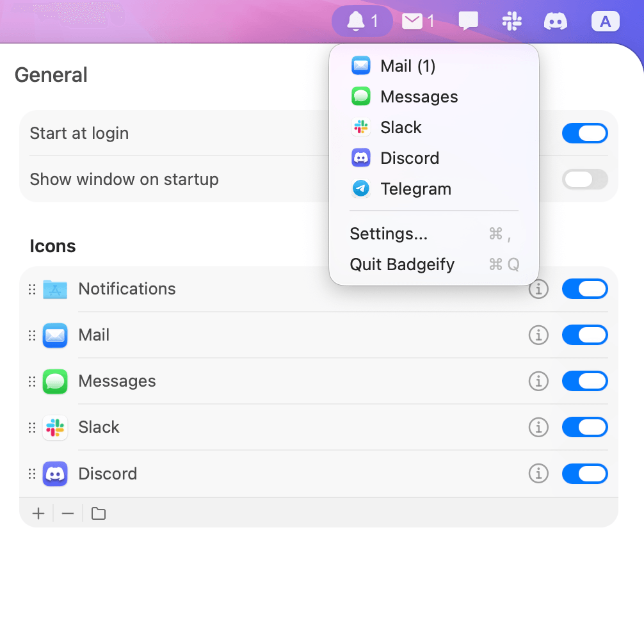Toggle off the Discord icon switch
Viewport: 644px width, 644px height.
pyautogui.click(x=585, y=474)
